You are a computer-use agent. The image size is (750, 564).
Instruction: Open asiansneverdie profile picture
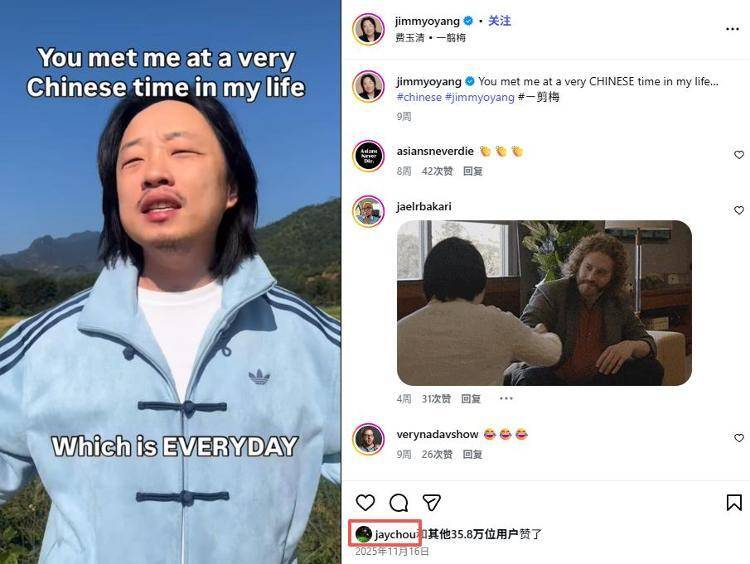click(x=369, y=156)
